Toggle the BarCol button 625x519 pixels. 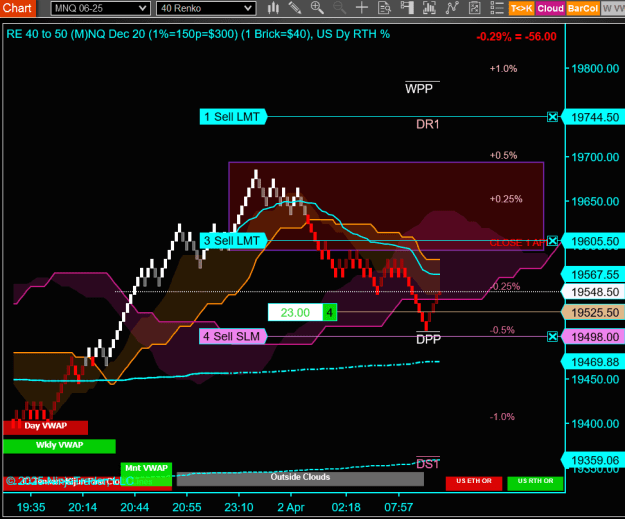coord(583,8)
